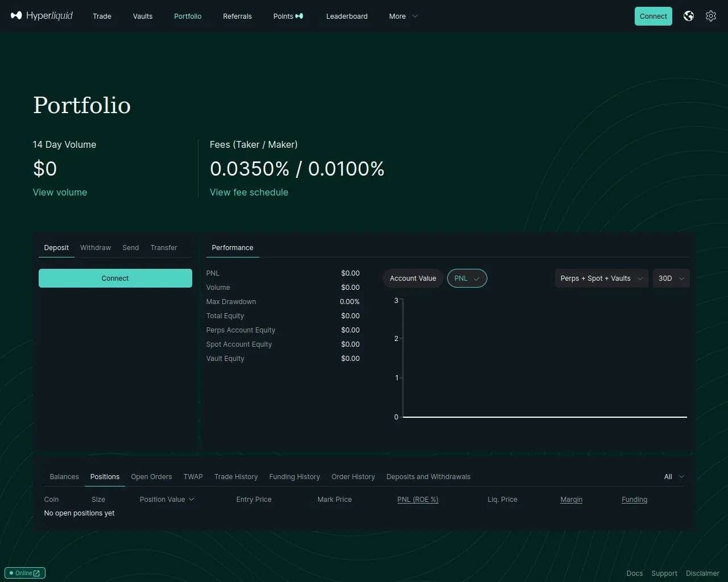Open the Deposits and Withdrawals tab
The width and height of the screenshot is (728, 582).
[x=428, y=477]
